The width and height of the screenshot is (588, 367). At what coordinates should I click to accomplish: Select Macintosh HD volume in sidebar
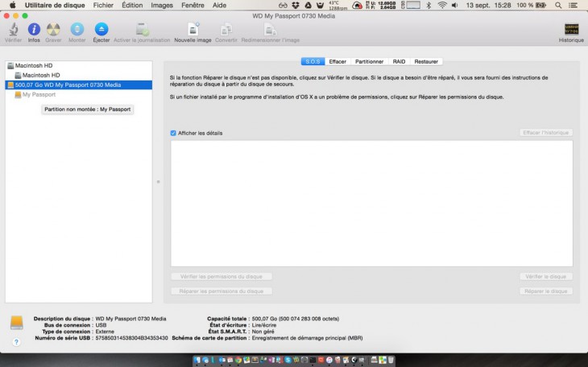pyautogui.click(x=40, y=75)
